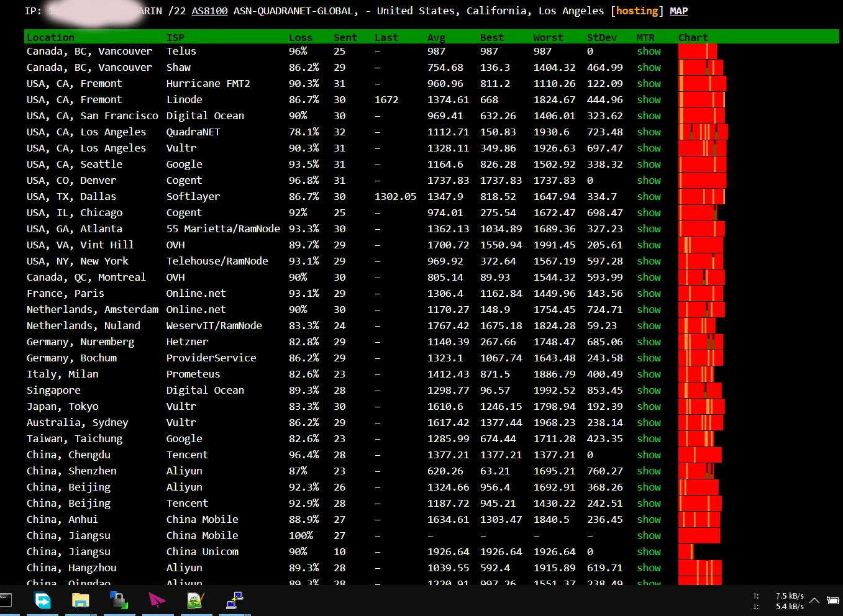
Task: Click the Location column header
Action: (x=50, y=37)
